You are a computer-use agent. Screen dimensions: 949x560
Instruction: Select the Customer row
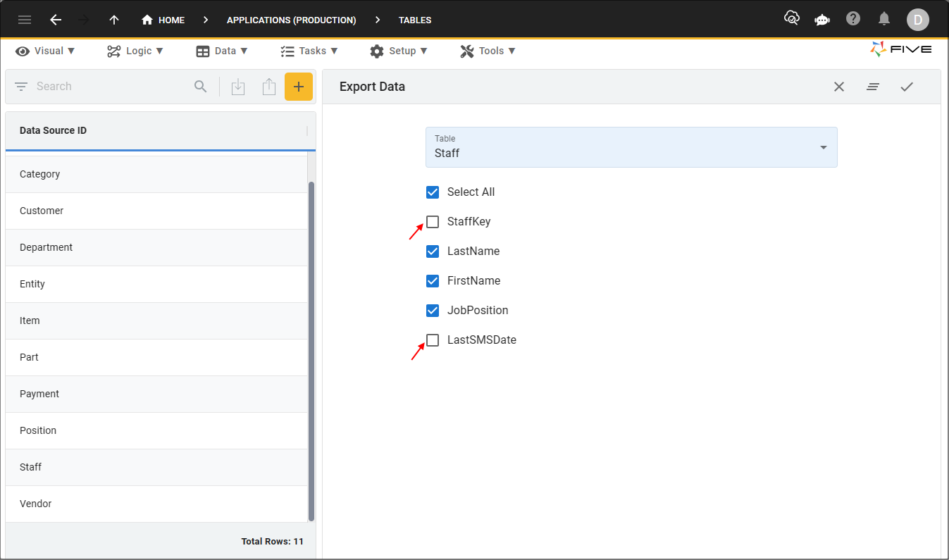pos(156,211)
